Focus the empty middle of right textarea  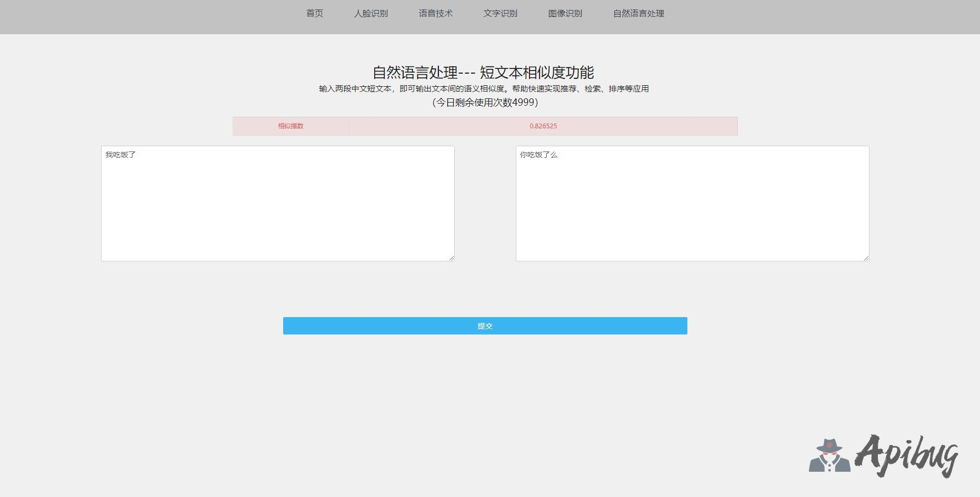[692, 210]
